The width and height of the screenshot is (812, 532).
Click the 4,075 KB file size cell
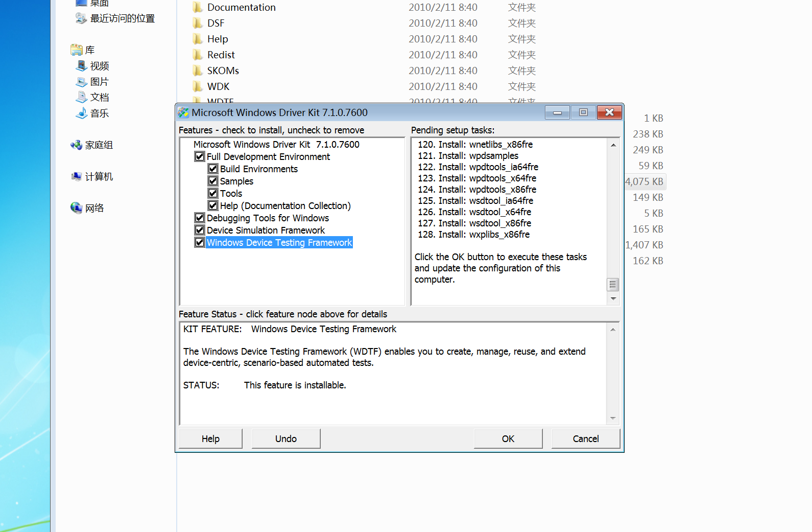tap(644, 181)
